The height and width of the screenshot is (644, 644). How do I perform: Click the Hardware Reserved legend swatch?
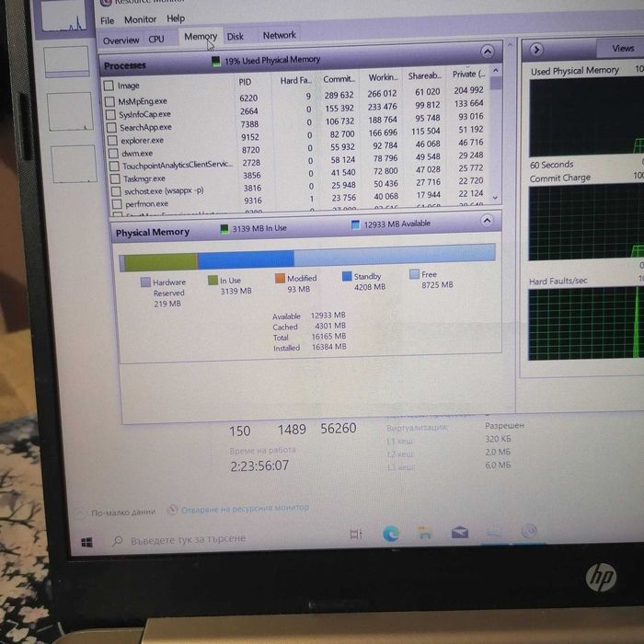pyautogui.click(x=145, y=282)
